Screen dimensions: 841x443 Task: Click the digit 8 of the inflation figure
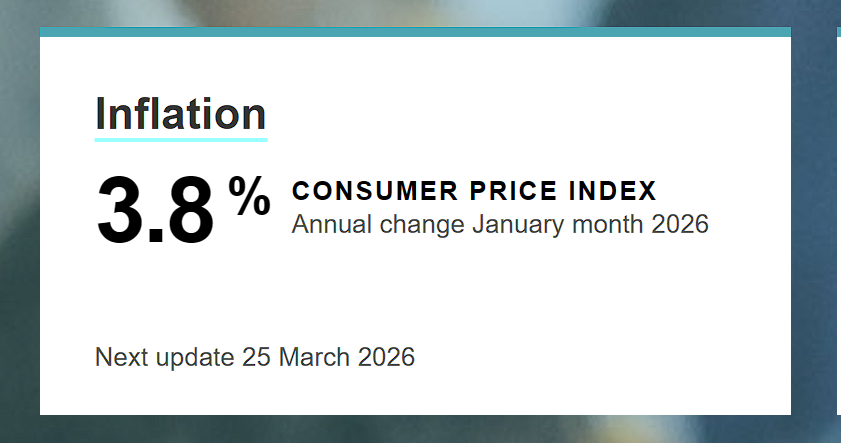click(x=187, y=209)
